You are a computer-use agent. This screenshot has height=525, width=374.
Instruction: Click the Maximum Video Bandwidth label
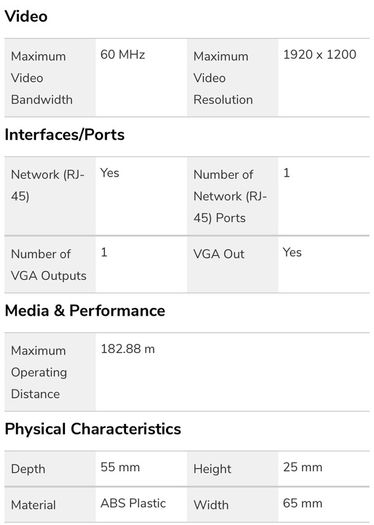pos(42,78)
